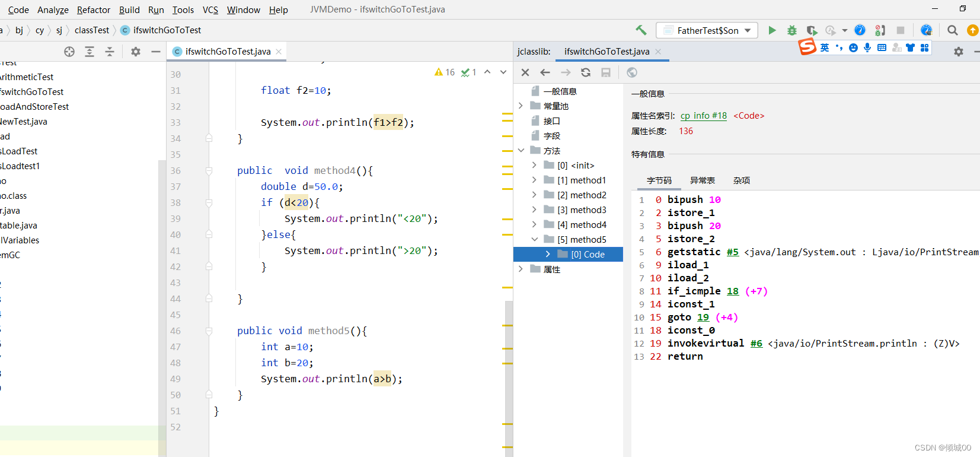The width and height of the screenshot is (980, 457).
Task: Toggle fold marker at if line 38
Action: (x=209, y=203)
